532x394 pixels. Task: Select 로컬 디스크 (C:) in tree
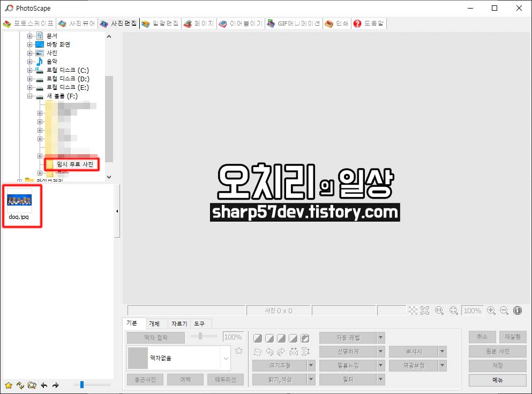pyautogui.click(x=68, y=70)
